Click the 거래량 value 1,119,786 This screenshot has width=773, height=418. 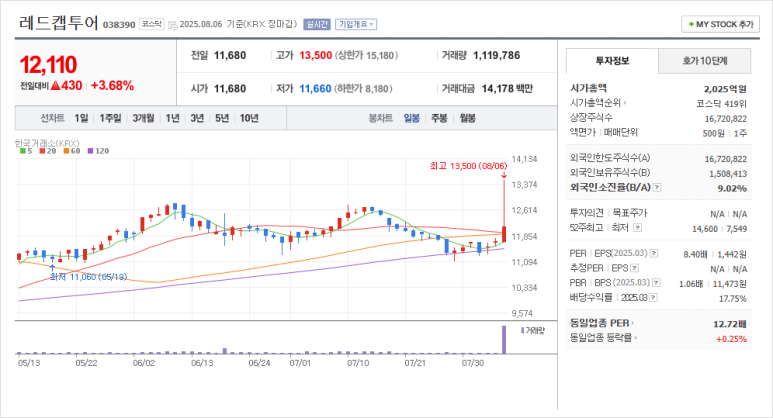(496, 56)
